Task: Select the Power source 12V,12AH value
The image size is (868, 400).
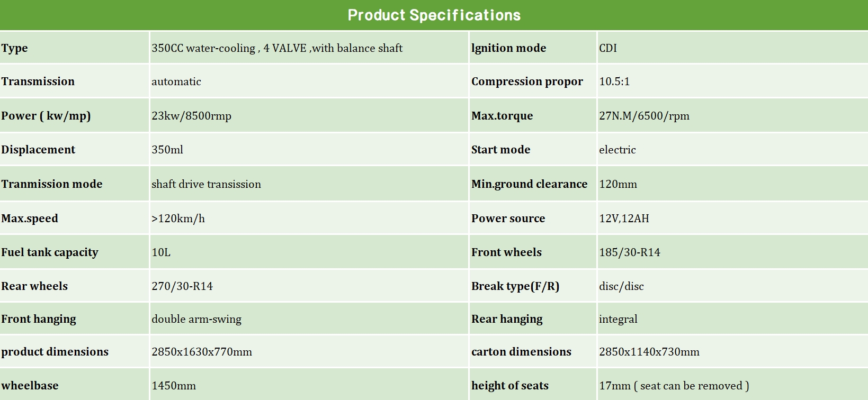Action: [x=624, y=219]
